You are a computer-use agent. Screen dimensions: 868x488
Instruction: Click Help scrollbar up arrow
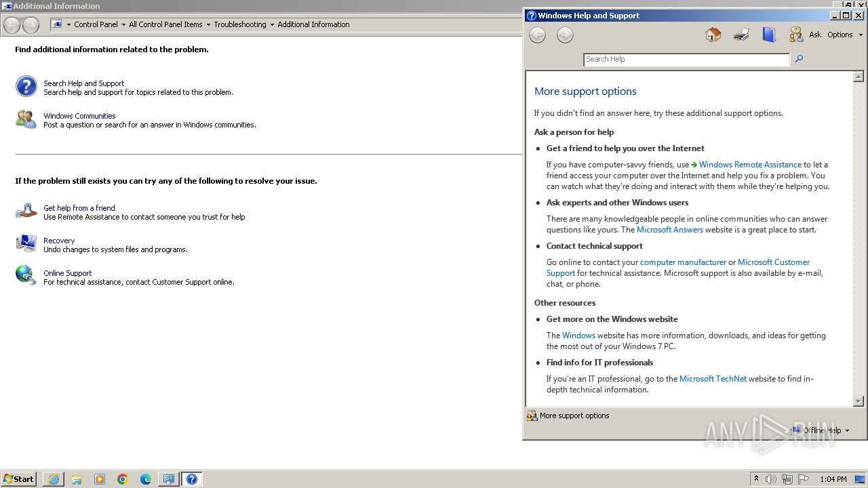(859, 77)
